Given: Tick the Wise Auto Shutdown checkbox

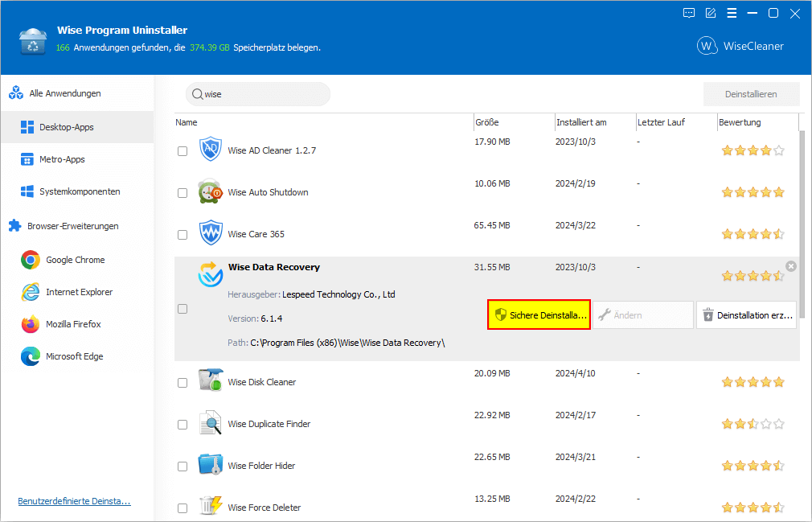Looking at the screenshot, I should click(x=182, y=193).
